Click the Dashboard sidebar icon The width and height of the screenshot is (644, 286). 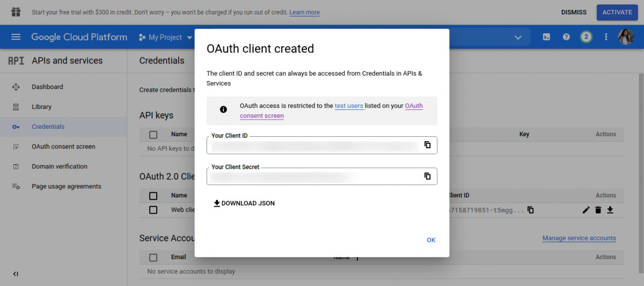point(16,87)
